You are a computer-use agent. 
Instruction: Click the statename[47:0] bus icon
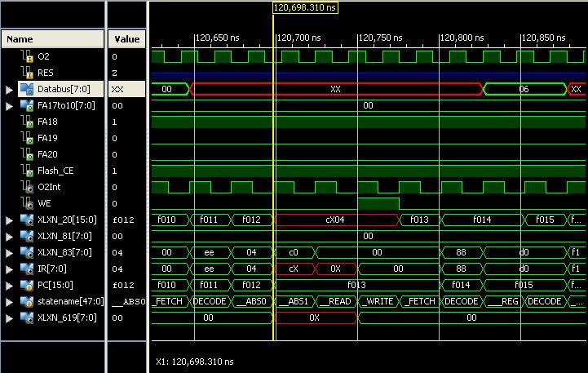(x=26, y=301)
